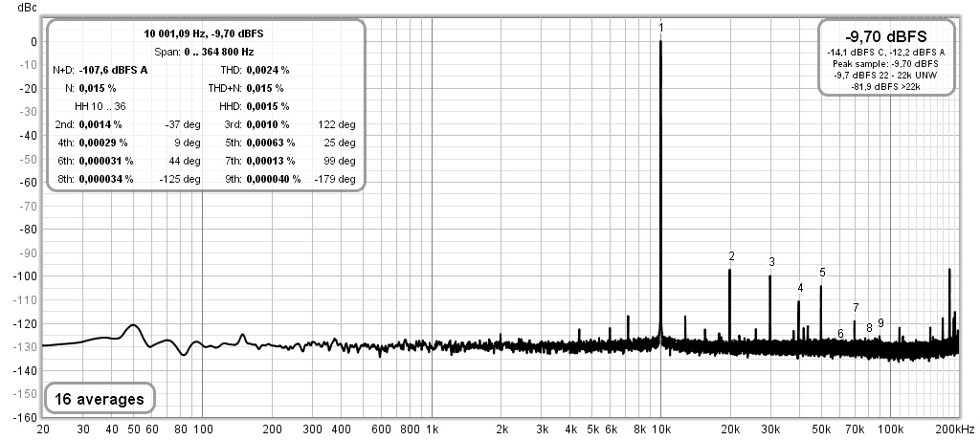Click the '-60' label on the level axis
980x440 pixels.
pyautogui.click(x=29, y=183)
